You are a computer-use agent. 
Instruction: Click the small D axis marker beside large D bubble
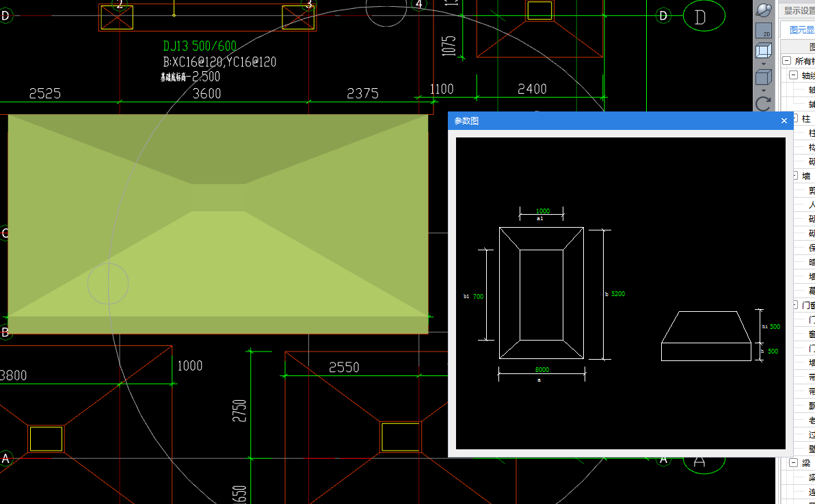(x=663, y=16)
